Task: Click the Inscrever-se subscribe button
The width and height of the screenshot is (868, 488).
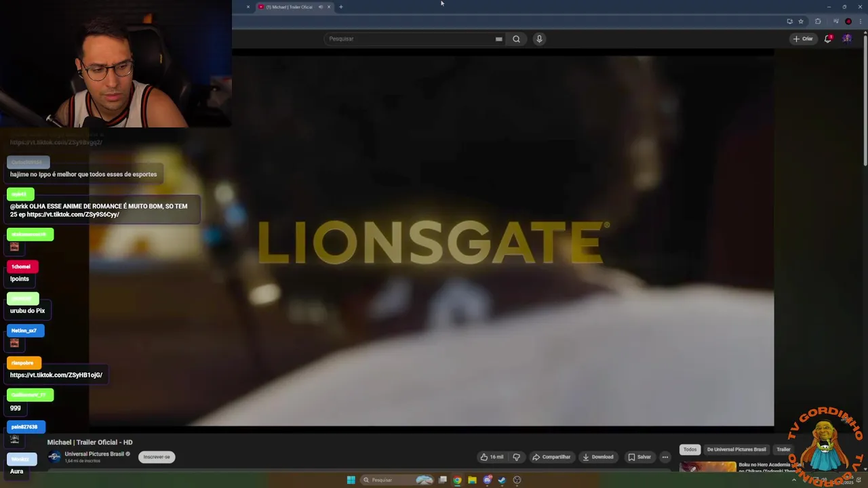Action: pyautogui.click(x=157, y=457)
